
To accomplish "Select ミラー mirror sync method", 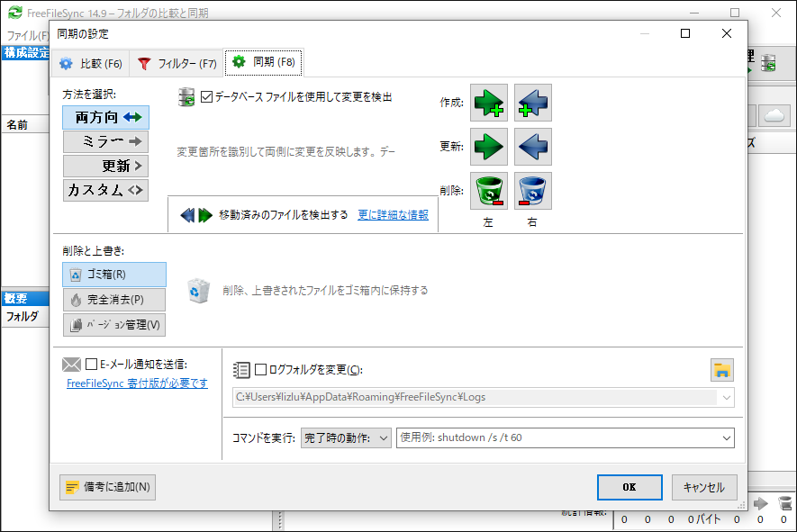I will (105, 141).
